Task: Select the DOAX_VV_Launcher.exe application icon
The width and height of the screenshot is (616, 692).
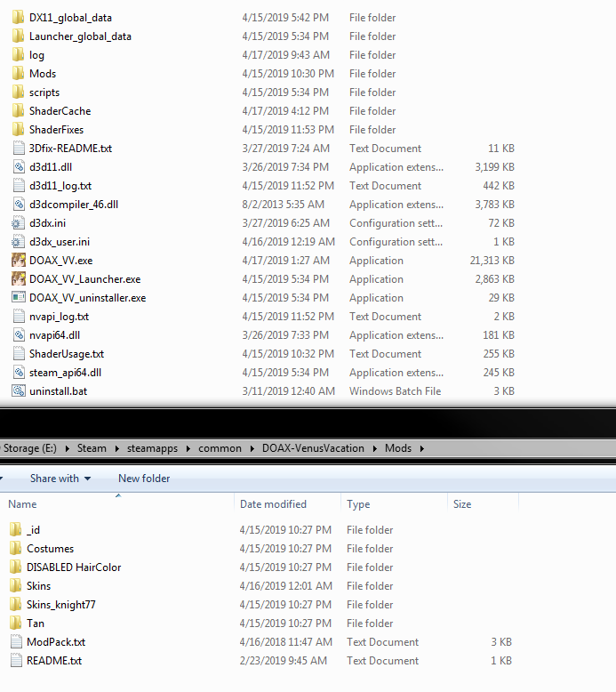Action: click(x=18, y=279)
